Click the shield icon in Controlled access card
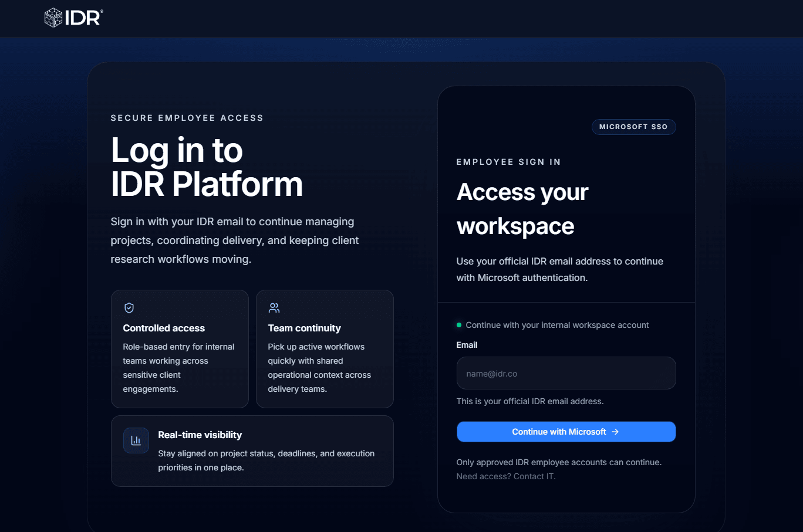 pyautogui.click(x=129, y=308)
